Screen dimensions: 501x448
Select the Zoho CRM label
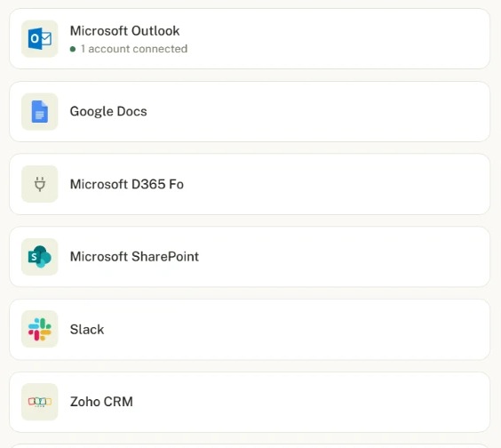pyautogui.click(x=101, y=402)
